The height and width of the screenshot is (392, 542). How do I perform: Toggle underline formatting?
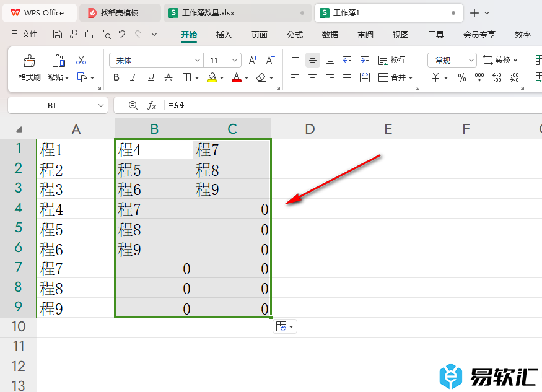point(151,77)
